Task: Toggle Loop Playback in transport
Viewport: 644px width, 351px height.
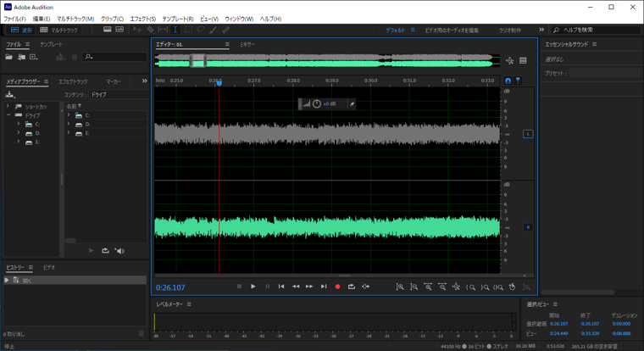Action: [x=352, y=287]
